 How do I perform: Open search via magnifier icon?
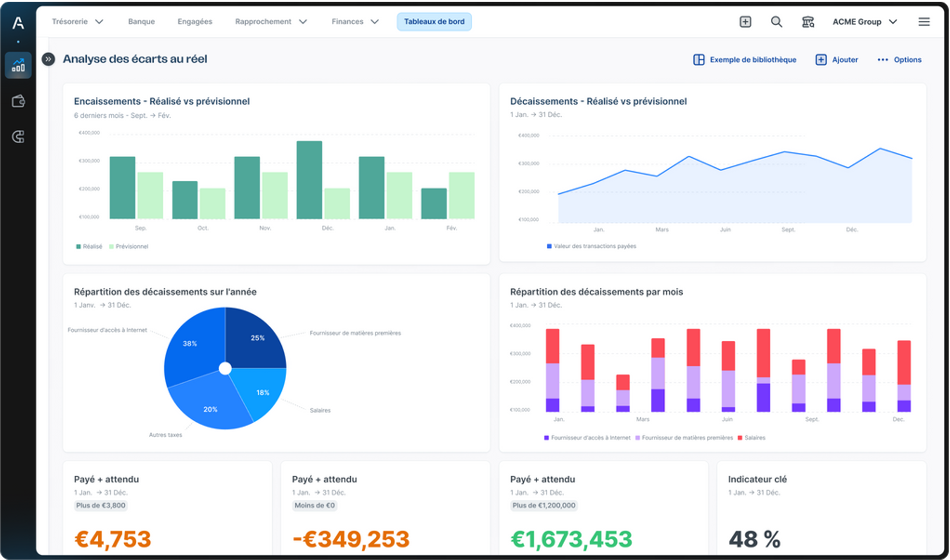pyautogui.click(x=776, y=22)
